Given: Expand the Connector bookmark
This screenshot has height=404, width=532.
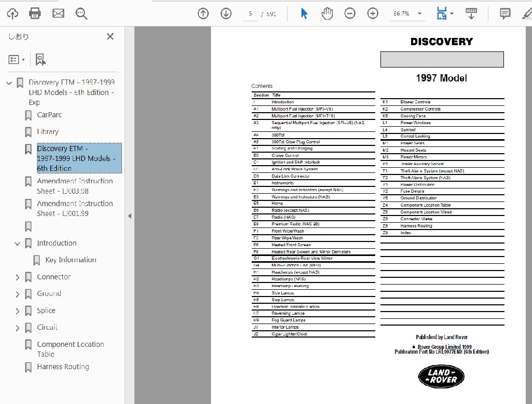Looking at the screenshot, I should point(17,277).
